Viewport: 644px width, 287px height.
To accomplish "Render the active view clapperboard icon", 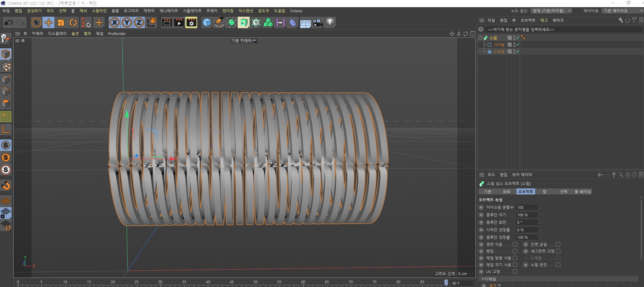I will pyautogui.click(x=167, y=23).
